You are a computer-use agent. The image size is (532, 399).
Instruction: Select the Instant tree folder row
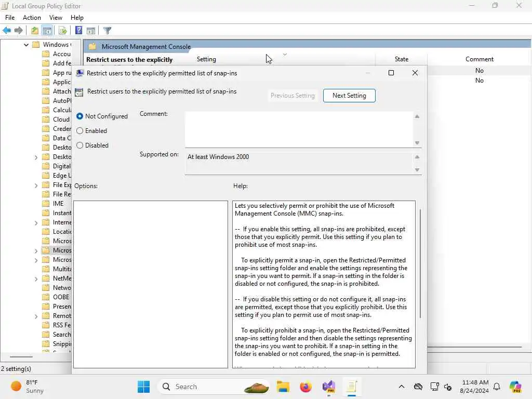[56, 213]
